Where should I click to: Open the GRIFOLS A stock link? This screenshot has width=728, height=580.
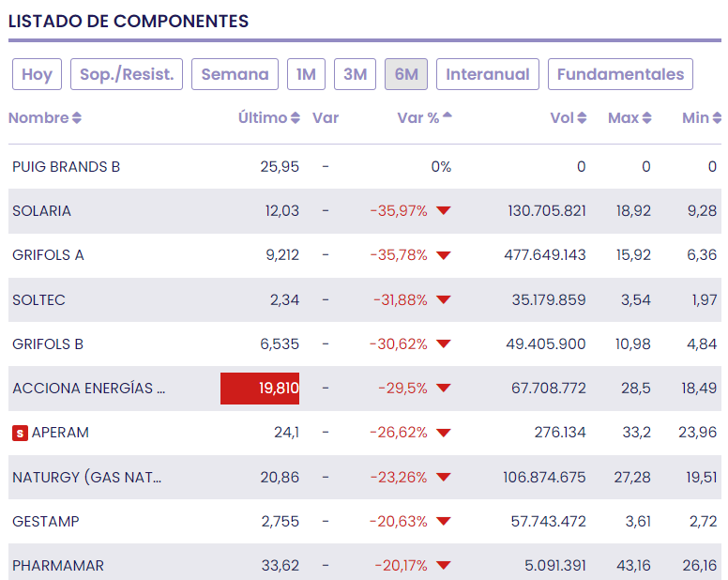click(48, 255)
